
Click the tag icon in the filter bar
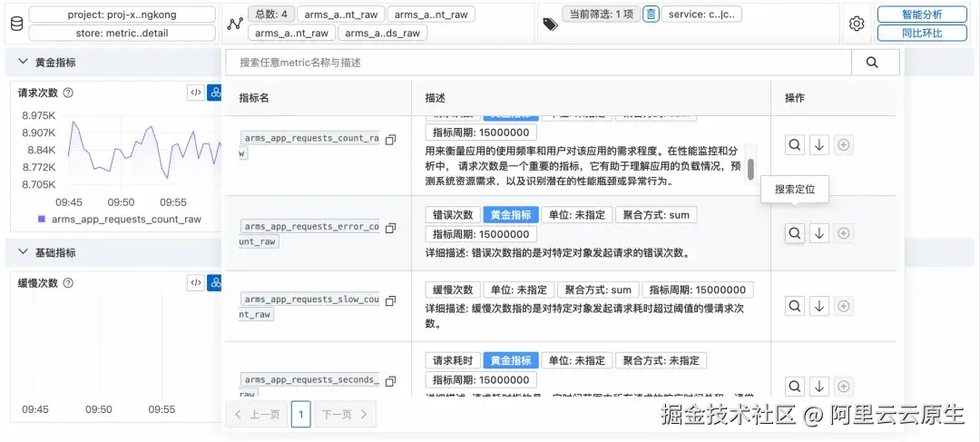(x=550, y=24)
